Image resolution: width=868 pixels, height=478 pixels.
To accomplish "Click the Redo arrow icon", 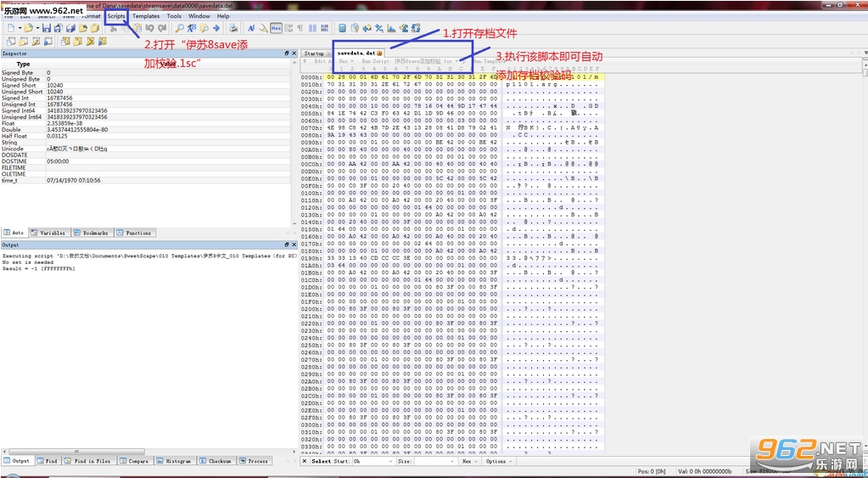I will click(x=162, y=28).
